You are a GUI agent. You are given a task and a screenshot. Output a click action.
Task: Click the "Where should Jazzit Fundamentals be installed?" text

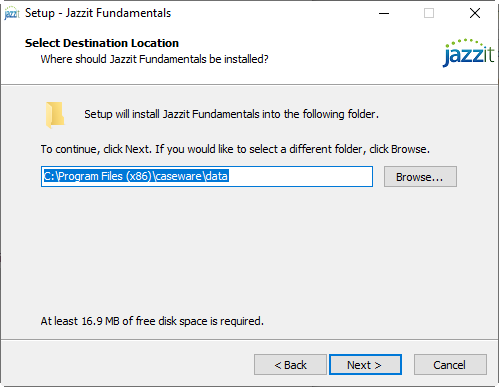(154, 59)
